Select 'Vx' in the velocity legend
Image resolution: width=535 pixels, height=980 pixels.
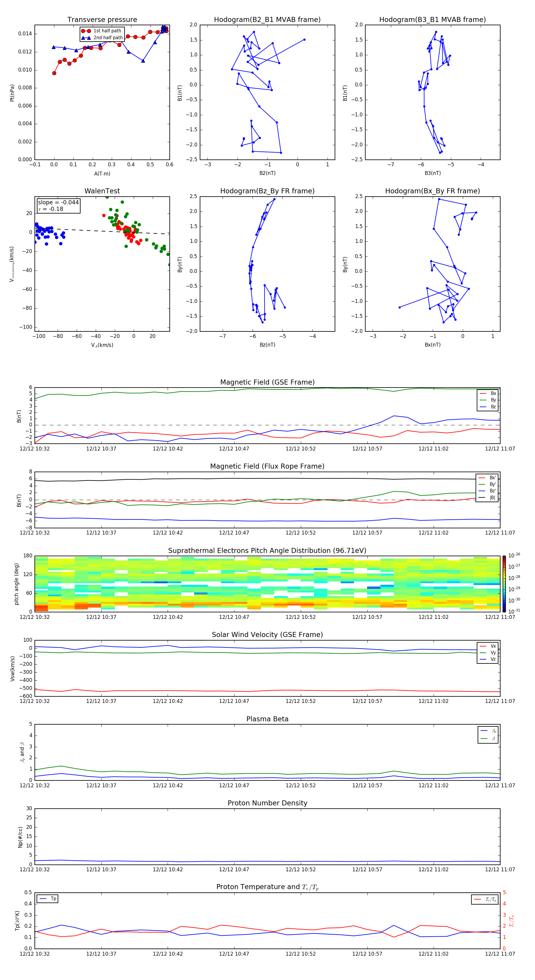(488, 646)
